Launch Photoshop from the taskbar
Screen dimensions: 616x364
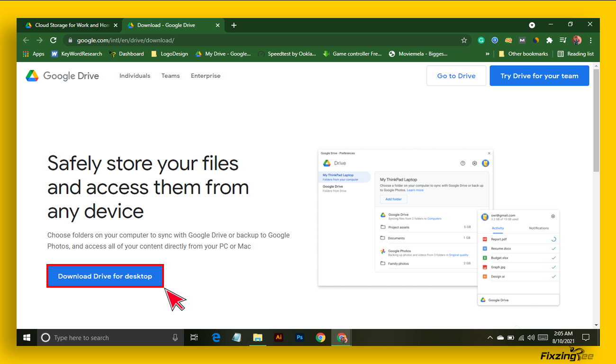coord(299,337)
